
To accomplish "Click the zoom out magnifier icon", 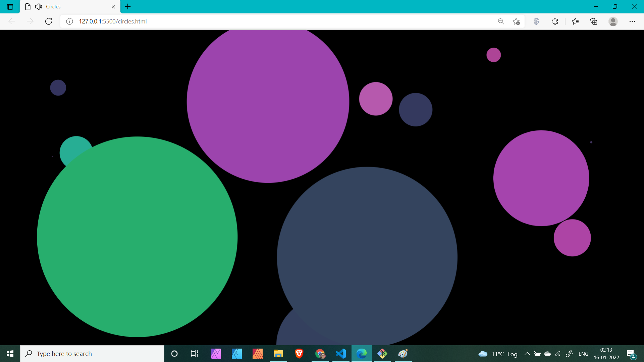I will pyautogui.click(x=501, y=21).
